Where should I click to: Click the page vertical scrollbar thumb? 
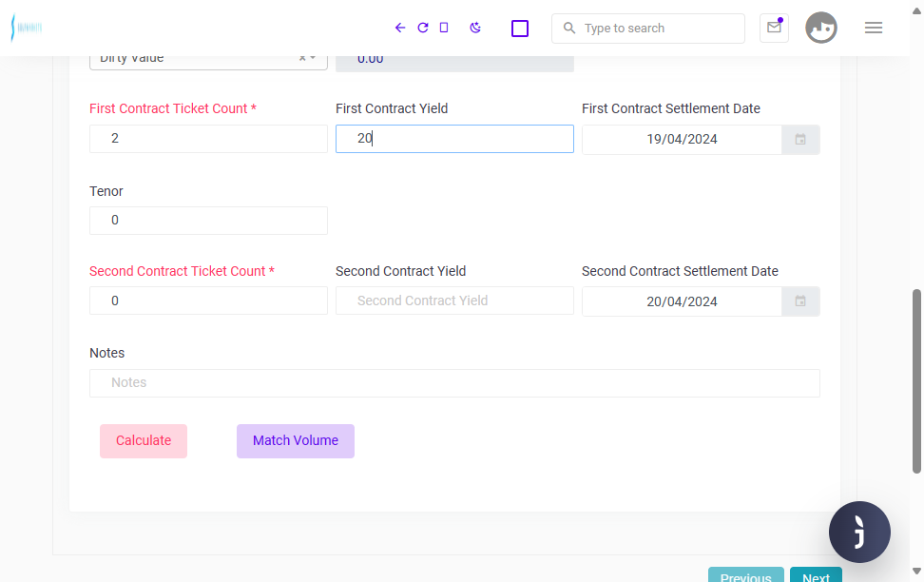pyautogui.click(x=917, y=381)
